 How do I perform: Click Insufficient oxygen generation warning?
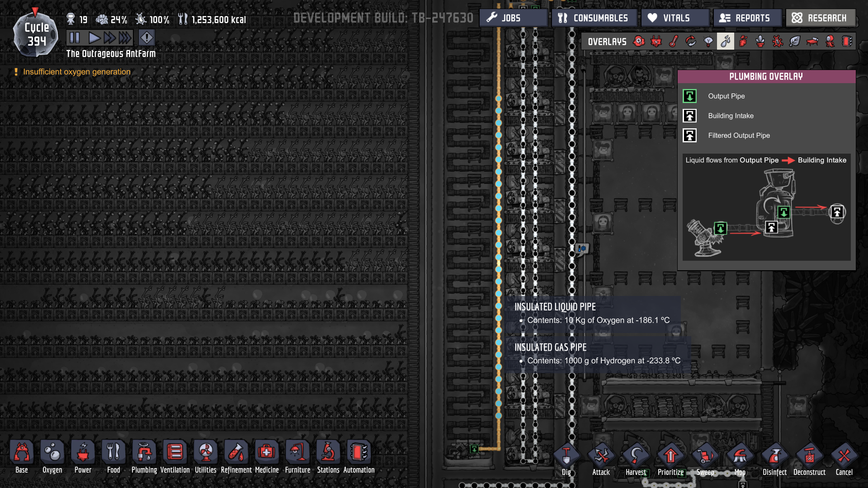coord(76,72)
